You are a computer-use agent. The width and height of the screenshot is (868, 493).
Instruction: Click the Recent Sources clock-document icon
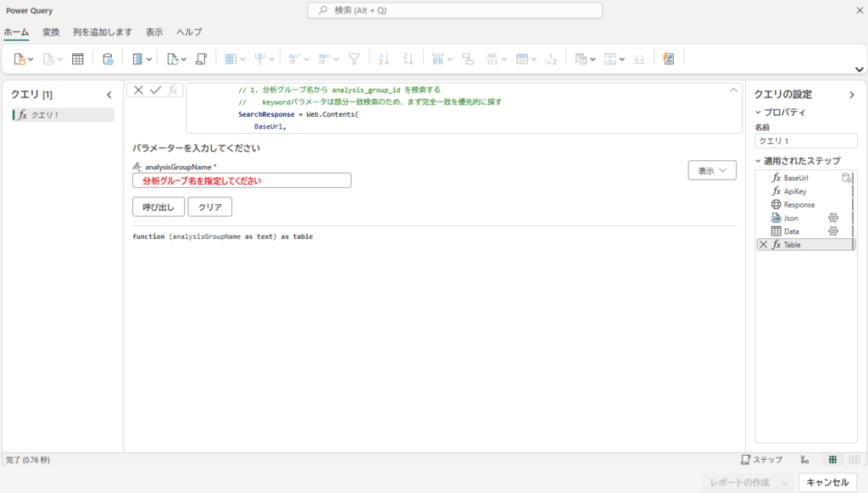coord(48,58)
